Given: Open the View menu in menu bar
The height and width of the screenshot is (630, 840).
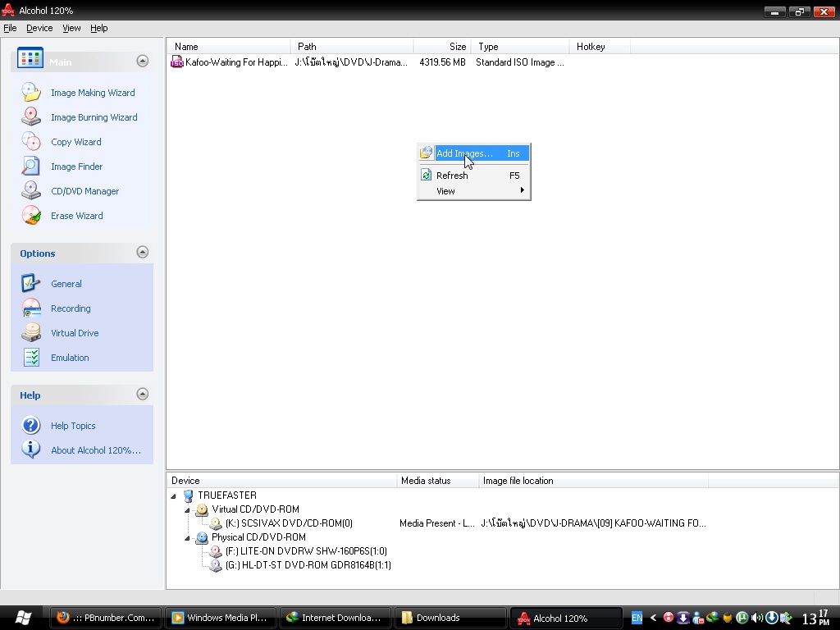Looking at the screenshot, I should pos(71,28).
